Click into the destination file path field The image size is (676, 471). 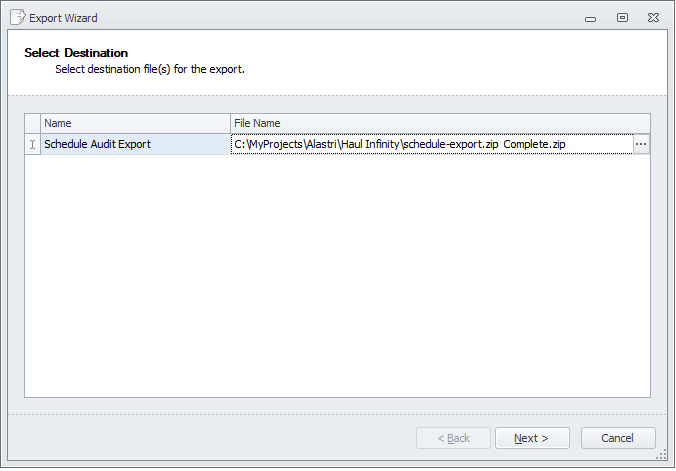click(x=430, y=144)
